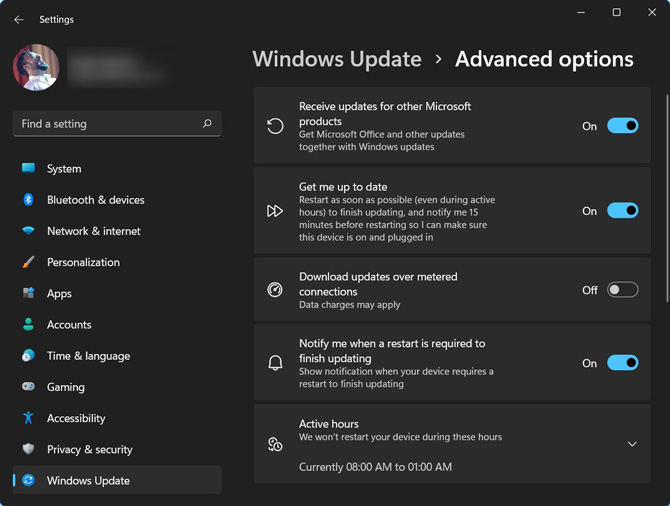Click the Accessibility figure icon
This screenshot has height=506, width=670.
(28, 418)
